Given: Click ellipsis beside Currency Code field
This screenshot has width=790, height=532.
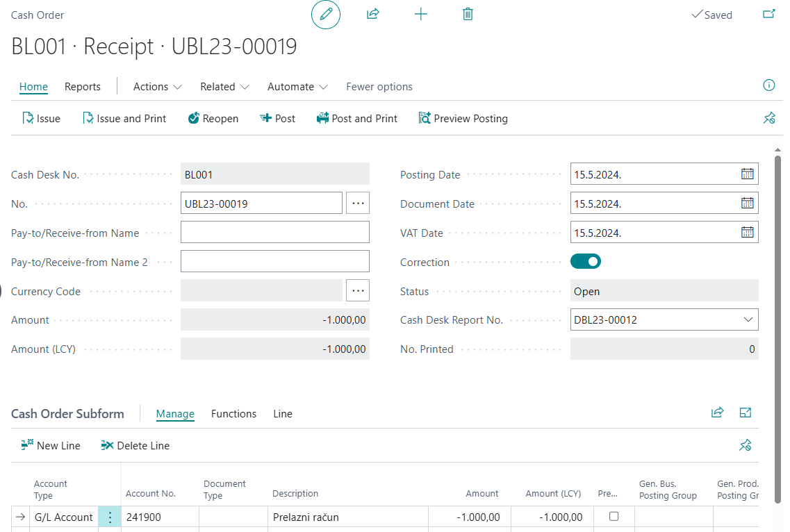Looking at the screenshot, I should [358, 291].
